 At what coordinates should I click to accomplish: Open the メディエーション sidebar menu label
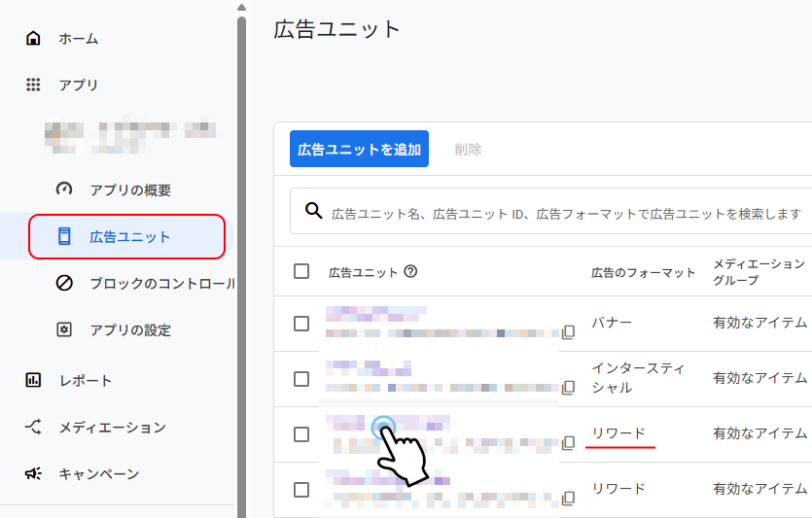[x=112, y=428]
